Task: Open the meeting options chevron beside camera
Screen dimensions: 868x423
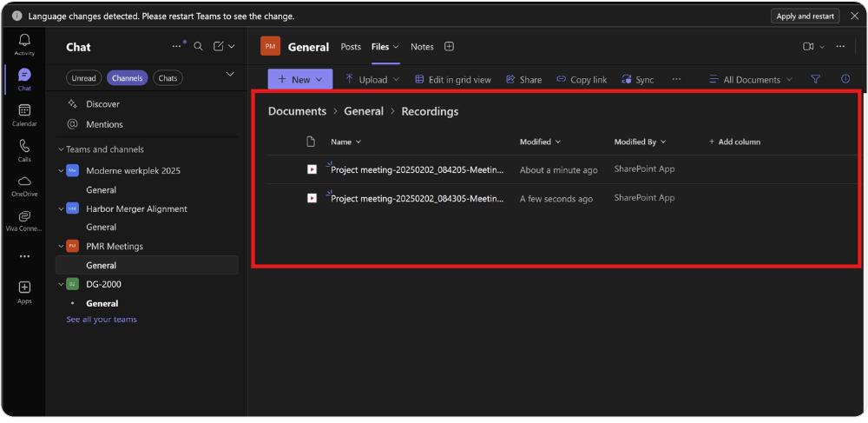Action: (822, 47)
